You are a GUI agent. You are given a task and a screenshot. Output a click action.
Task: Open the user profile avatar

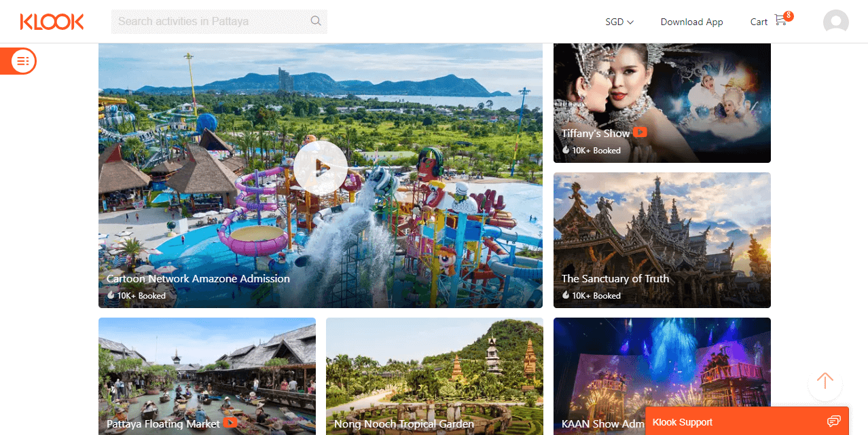tap(835, 22)
